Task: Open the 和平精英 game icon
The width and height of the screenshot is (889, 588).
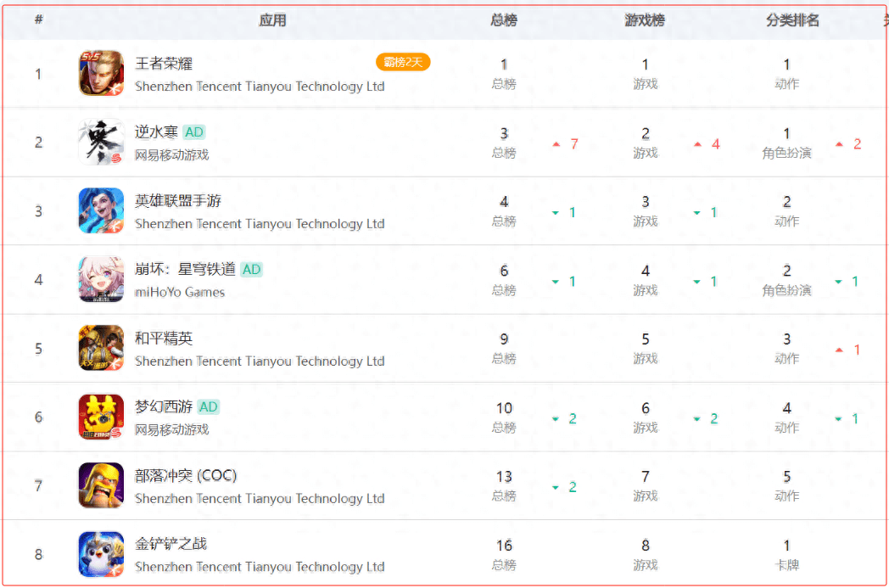Action: pos(101,348)
